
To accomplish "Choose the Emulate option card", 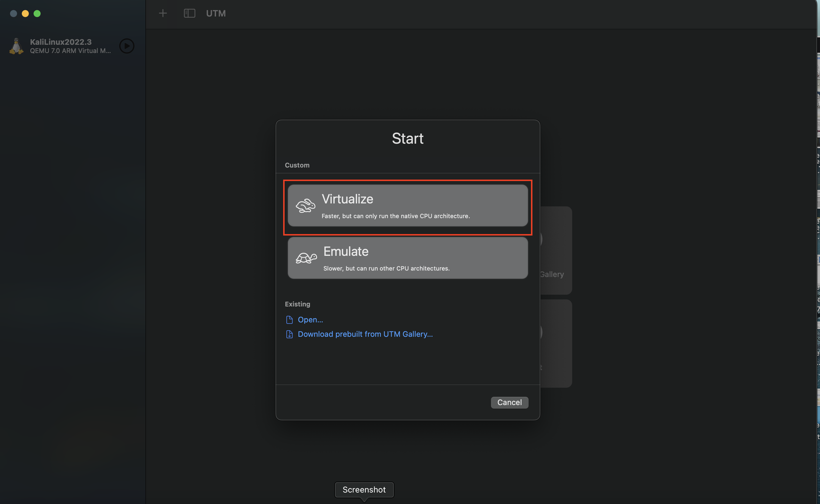I will [x=408, y=257].
